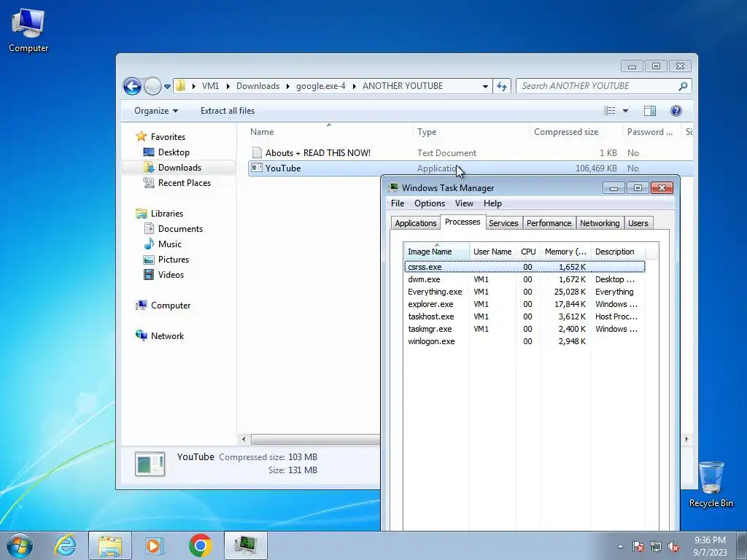Image resolution: width=747 pixels, height=560 pixels.
Task: Click VM1 in the address breadcrumb
Action: [210, 86]
